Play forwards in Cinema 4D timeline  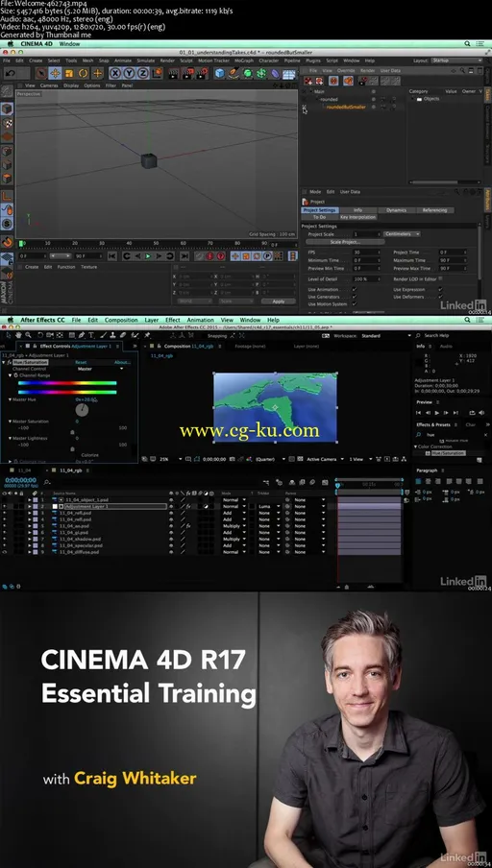(x=148, y=256)
